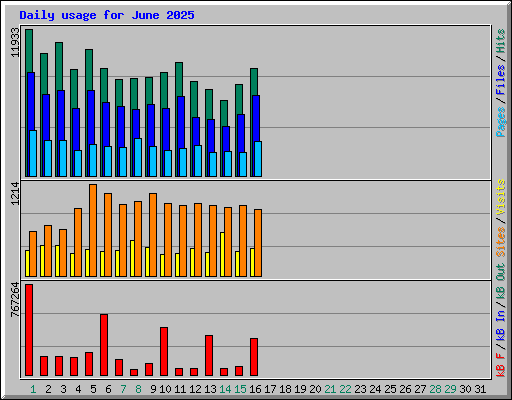This screenshot has height=400, width=512.
Task: Click day 7 on the x-axis
Action: pos(123,389)
